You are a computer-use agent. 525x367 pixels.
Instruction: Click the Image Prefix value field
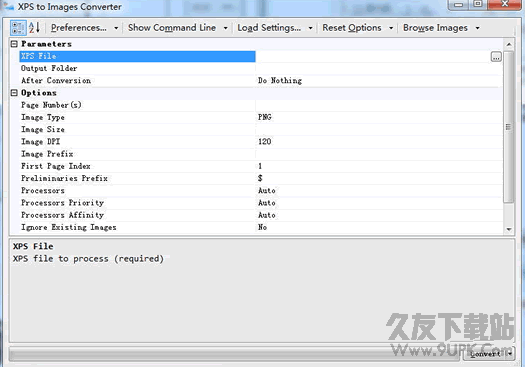click(x=379, y=154)
